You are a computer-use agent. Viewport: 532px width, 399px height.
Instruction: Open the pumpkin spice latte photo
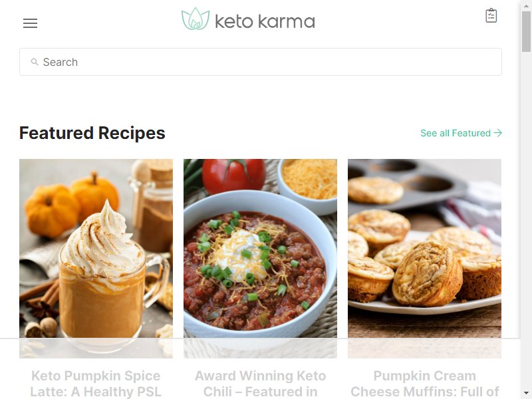(96, 259)
